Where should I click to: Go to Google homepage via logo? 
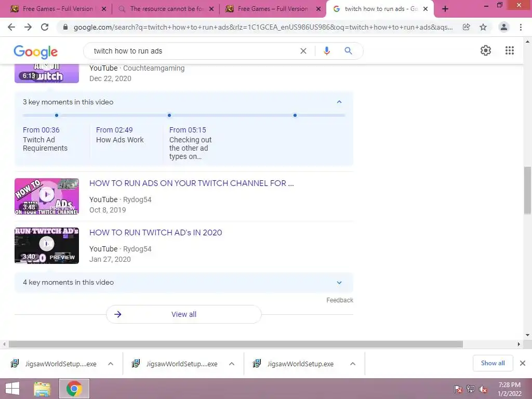click(36, 52)
